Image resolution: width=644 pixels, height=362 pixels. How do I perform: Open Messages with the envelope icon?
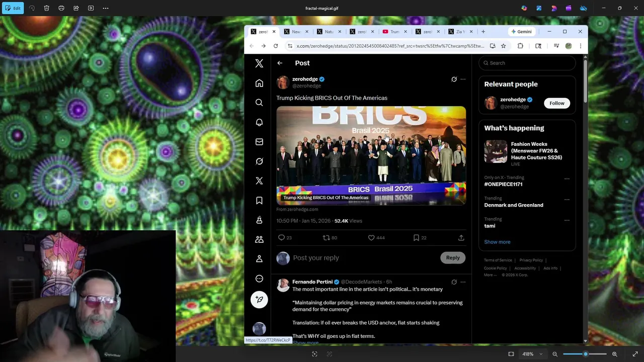click(x=259, y=142)
